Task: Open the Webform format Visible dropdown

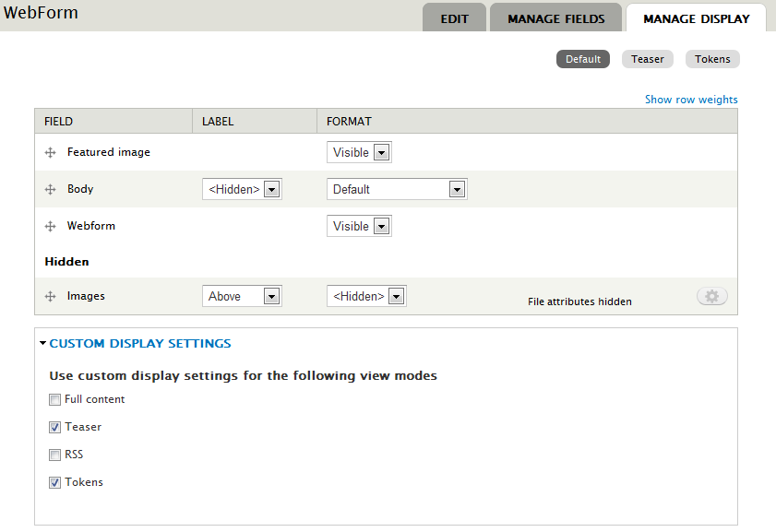Action: pyautogui.click(x=359, y=226)
